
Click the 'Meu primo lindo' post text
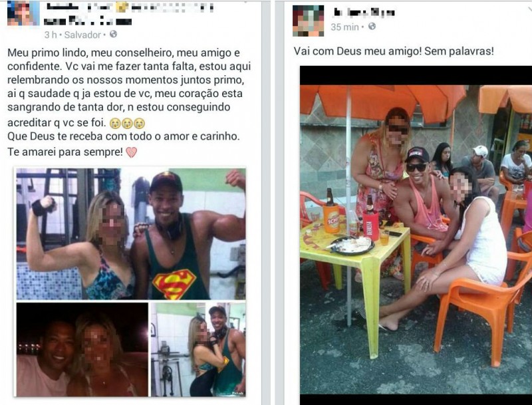(x=129, y=87)
